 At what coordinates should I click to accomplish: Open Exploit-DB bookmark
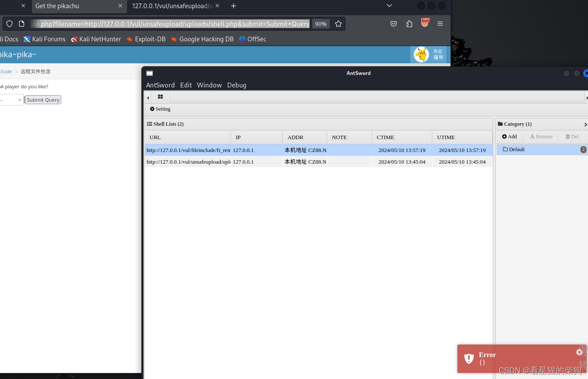(x=146, y=39)
